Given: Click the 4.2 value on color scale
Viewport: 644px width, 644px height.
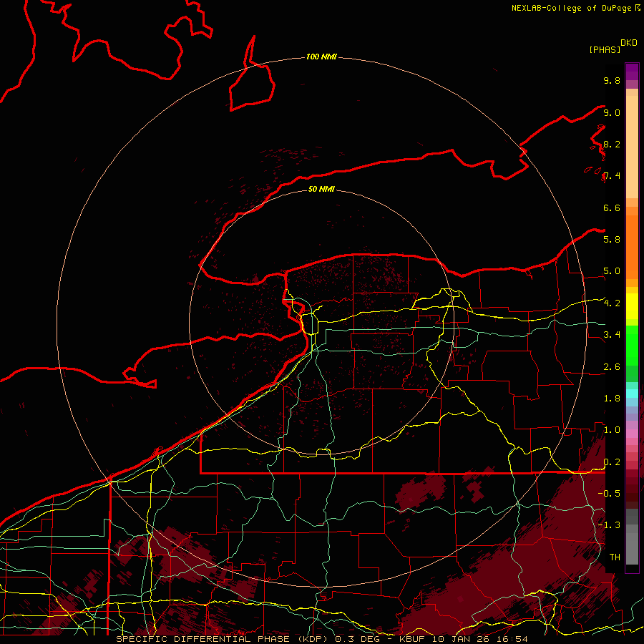Looking at the screenshot, I should pos(612,303).
